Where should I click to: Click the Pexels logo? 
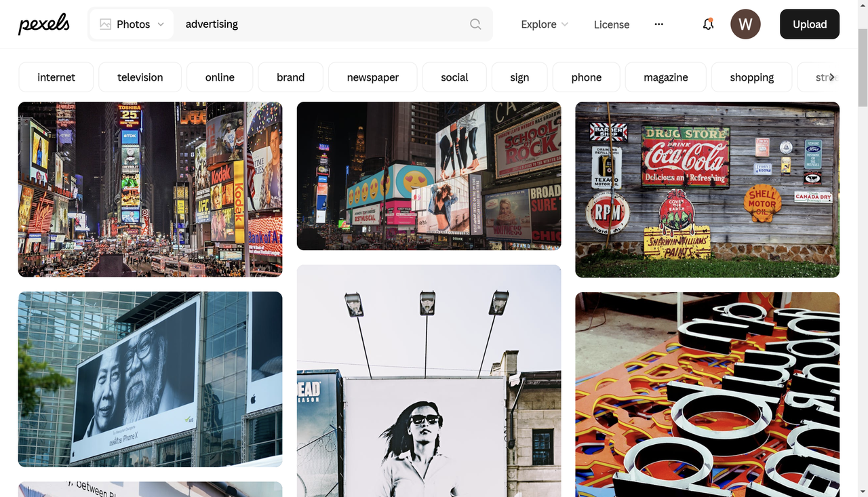click(x=43, y=24)
